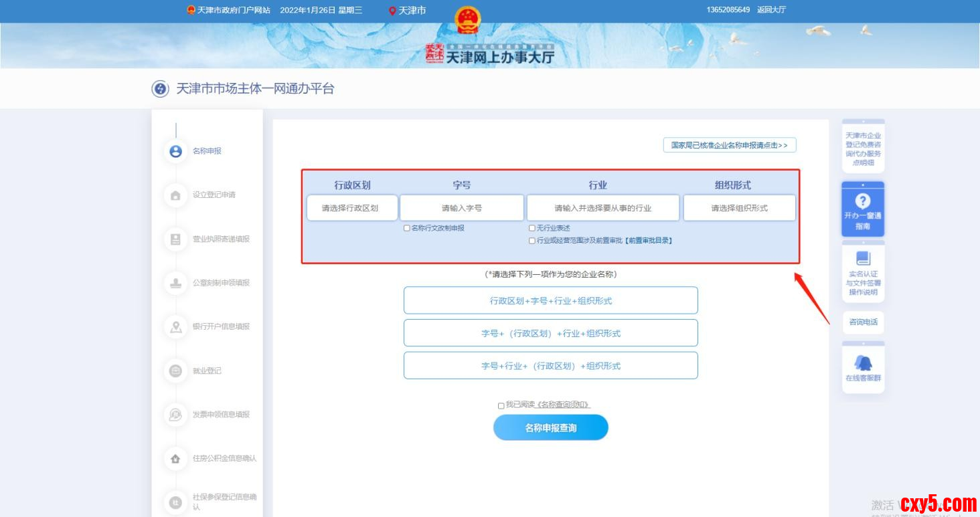Choose the 字号+行业+(行政区划)+组织形式 option
The height and width of the screenshot is (517, 980).
tap(550, 366)
